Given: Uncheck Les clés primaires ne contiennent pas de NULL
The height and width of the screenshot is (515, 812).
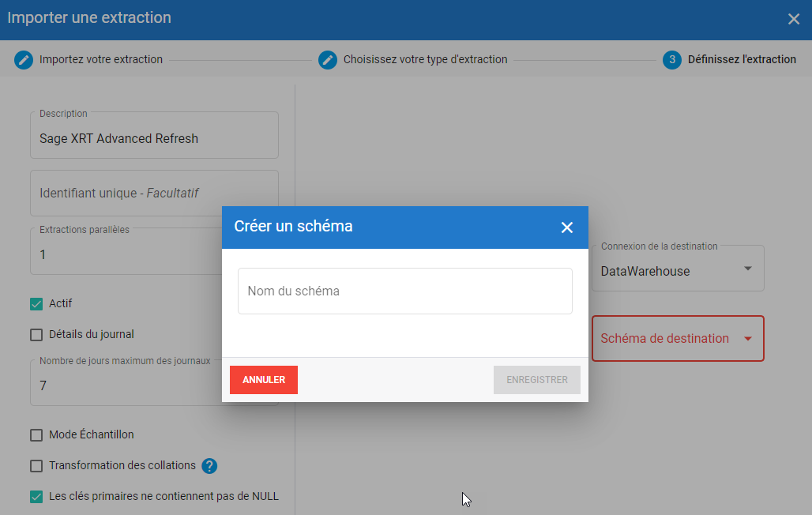Looking at the screenshot, I should click(x=36, y=497).
